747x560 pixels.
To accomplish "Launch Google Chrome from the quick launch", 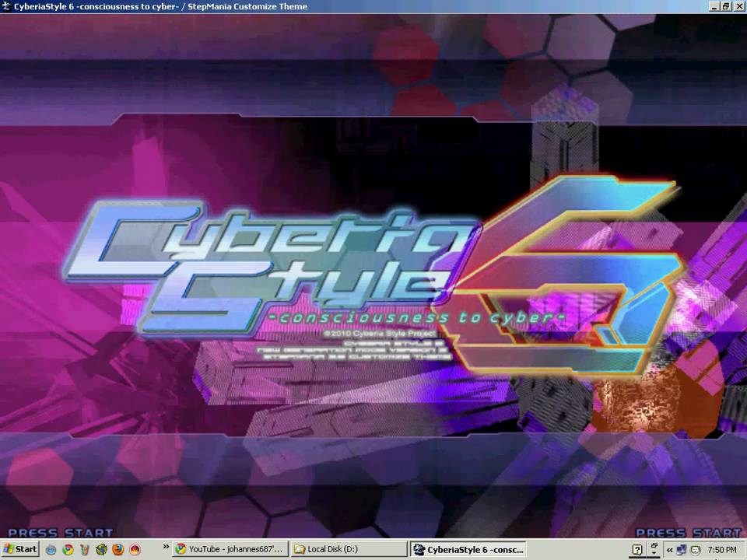I will (x=68, y=550).
